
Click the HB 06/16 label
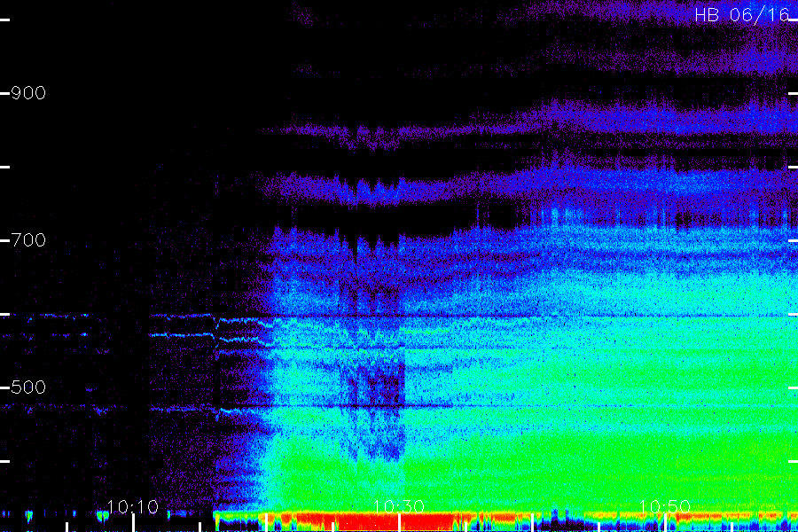point(741,15)
